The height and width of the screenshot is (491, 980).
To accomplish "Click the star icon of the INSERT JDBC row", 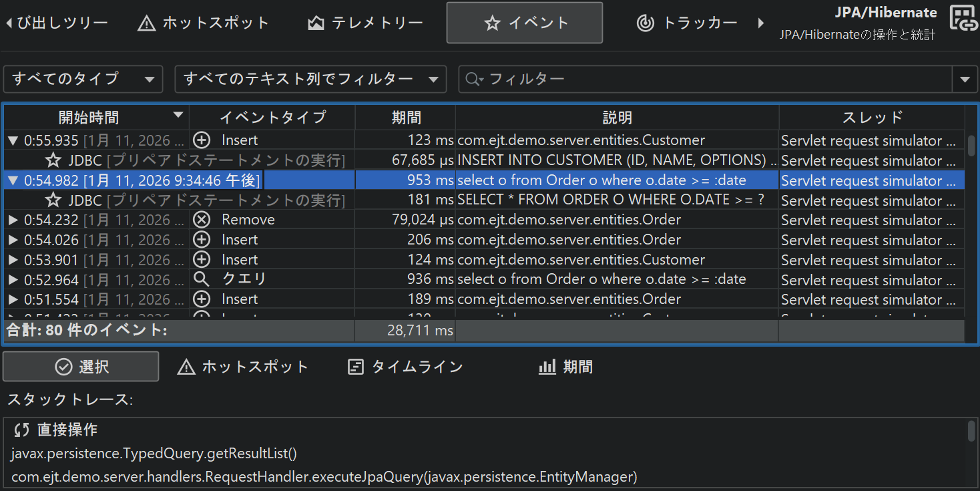I will click(53, 160).
